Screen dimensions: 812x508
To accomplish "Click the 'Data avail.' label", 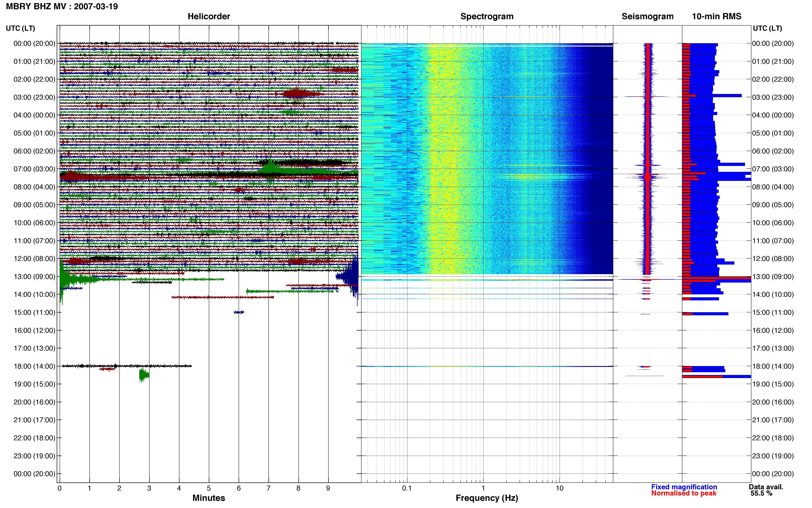I will 766,487.
